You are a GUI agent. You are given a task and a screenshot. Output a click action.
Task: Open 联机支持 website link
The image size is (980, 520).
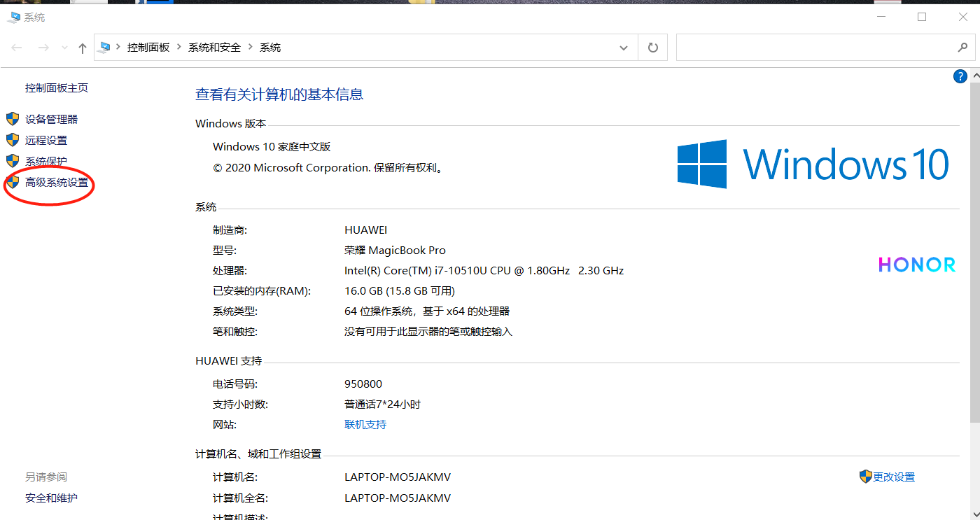point(365,424)
